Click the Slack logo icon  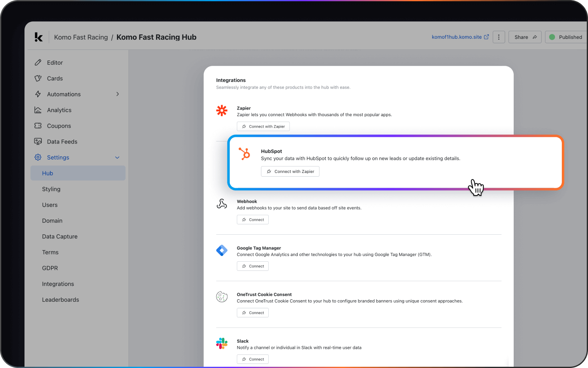[222, 343]
